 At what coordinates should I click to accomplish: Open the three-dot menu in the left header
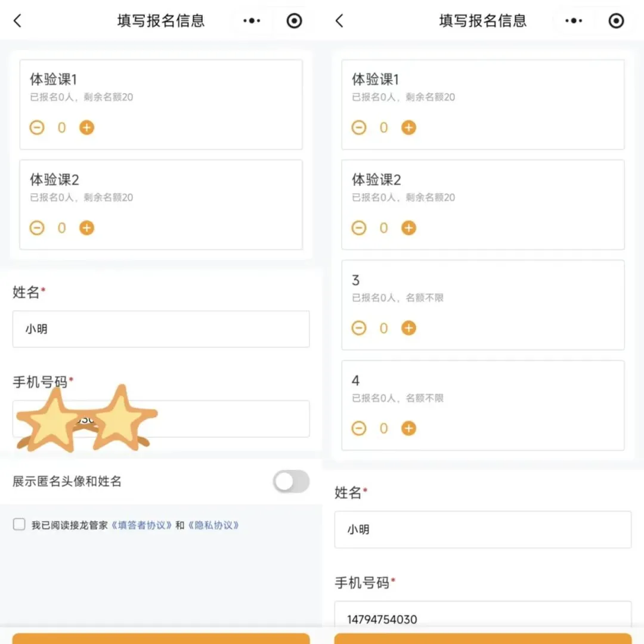[252, 20]
